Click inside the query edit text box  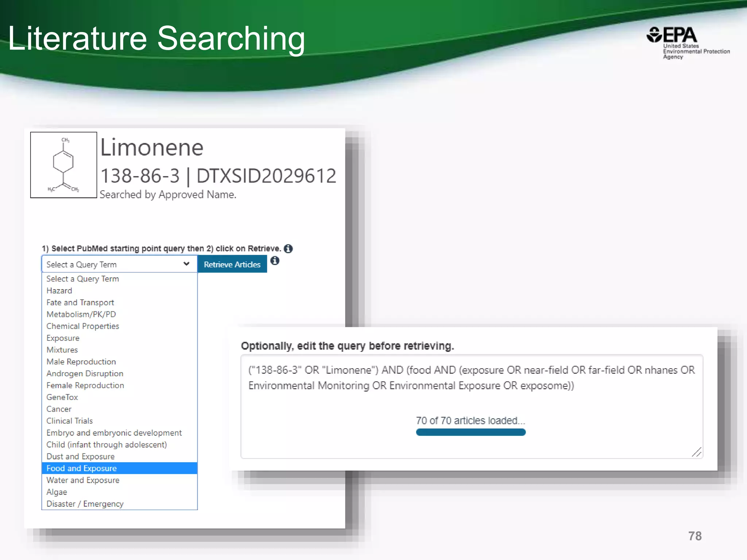coord(472,407)
